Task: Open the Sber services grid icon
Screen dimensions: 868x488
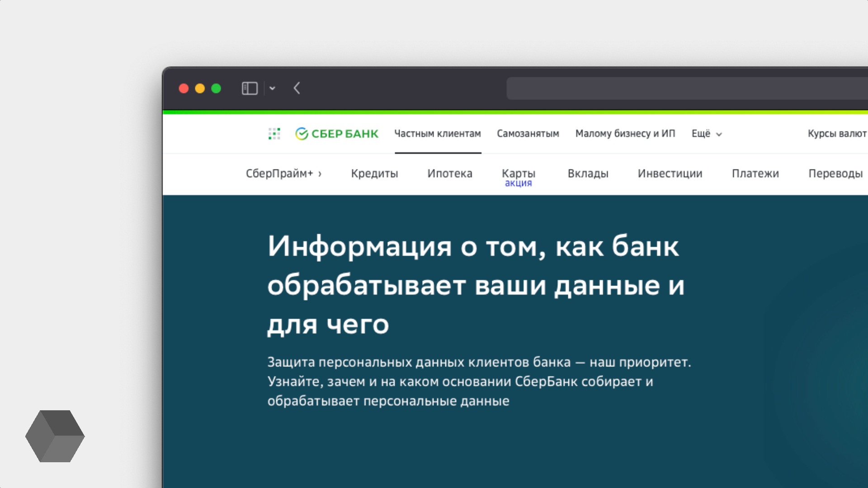Action: click(x=274, y=133)
